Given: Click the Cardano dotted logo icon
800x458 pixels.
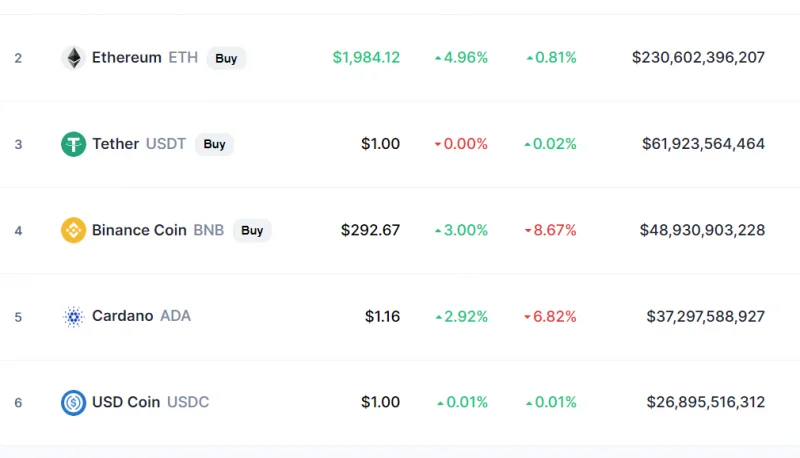Looking at the screenshot, I should click(x=73, y=316).
